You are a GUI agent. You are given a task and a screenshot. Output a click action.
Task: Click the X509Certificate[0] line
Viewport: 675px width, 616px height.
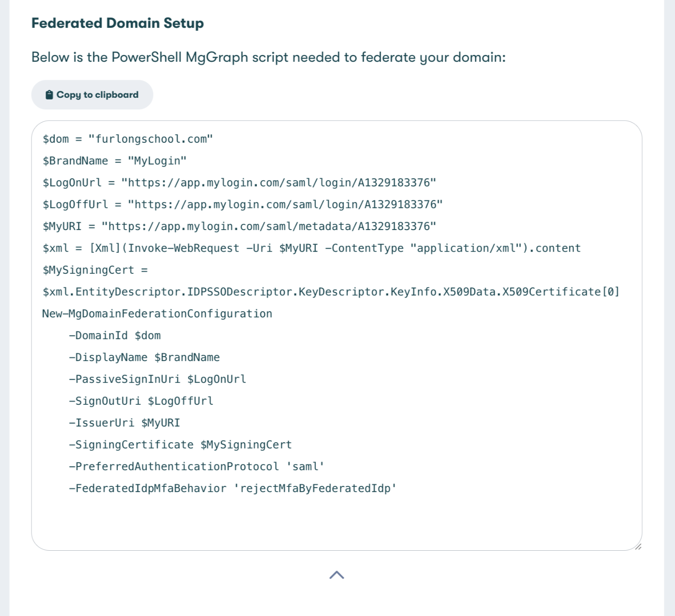pyautogui.click(x=331, y=292)
